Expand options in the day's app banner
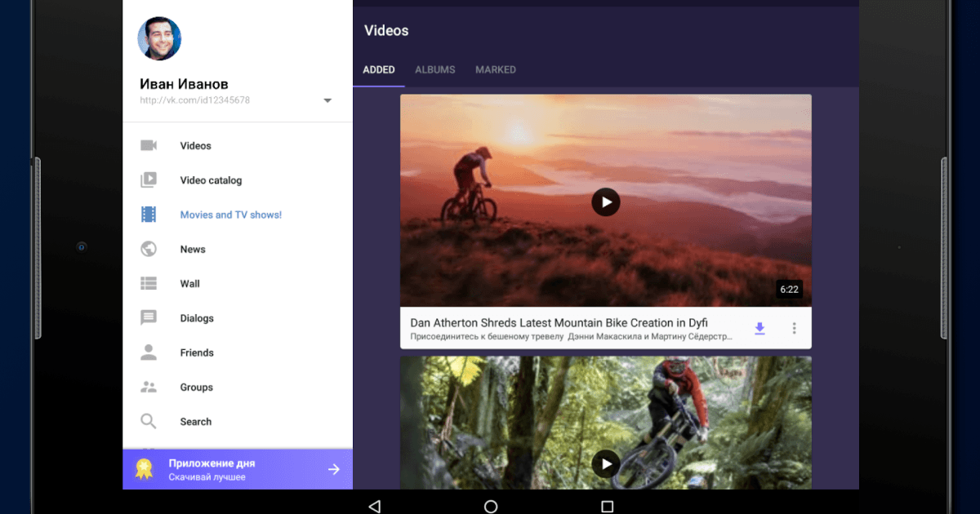Viewport: 980px width, 514px height. 334,469
